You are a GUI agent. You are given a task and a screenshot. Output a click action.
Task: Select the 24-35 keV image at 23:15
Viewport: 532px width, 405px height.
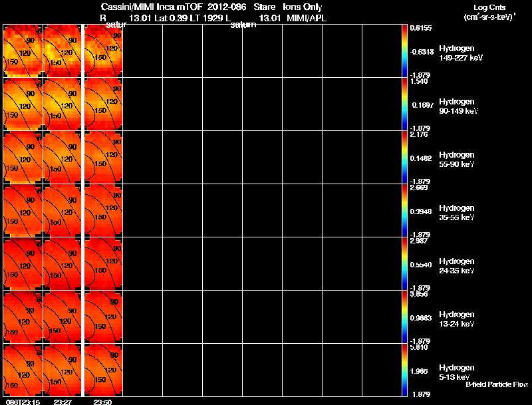coord(23,264)
